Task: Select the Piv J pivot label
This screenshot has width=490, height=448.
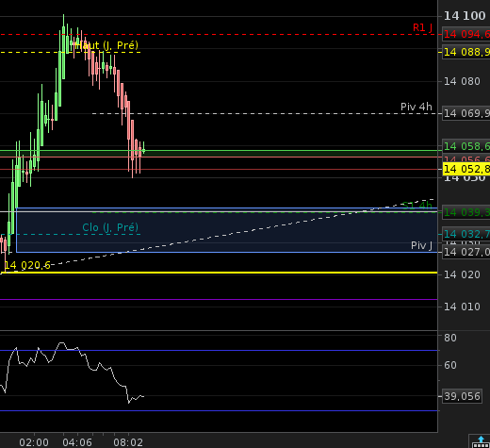Action: point(421,245)
